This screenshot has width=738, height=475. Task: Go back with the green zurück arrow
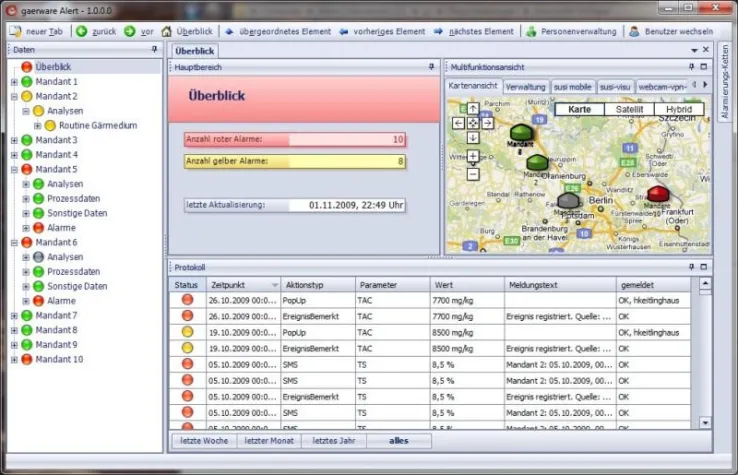coord(81,31)
